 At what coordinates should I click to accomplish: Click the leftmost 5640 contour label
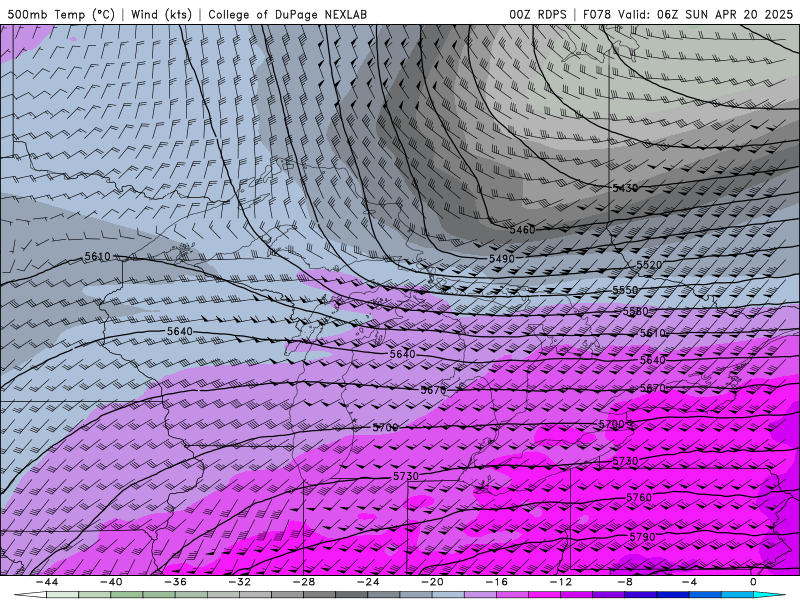(x=180, y=332)
